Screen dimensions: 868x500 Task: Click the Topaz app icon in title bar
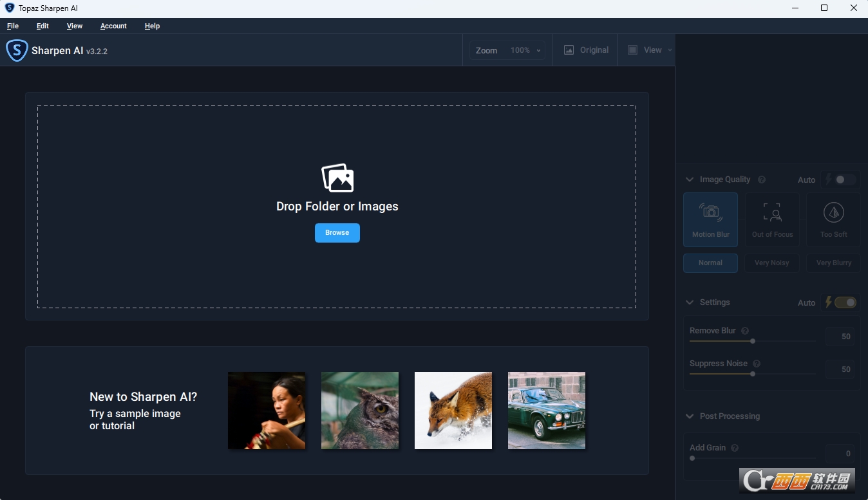[10, 8]
